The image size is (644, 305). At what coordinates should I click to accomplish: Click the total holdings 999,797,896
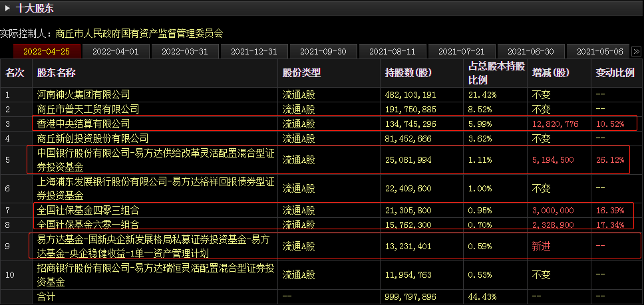pos(410,296)
